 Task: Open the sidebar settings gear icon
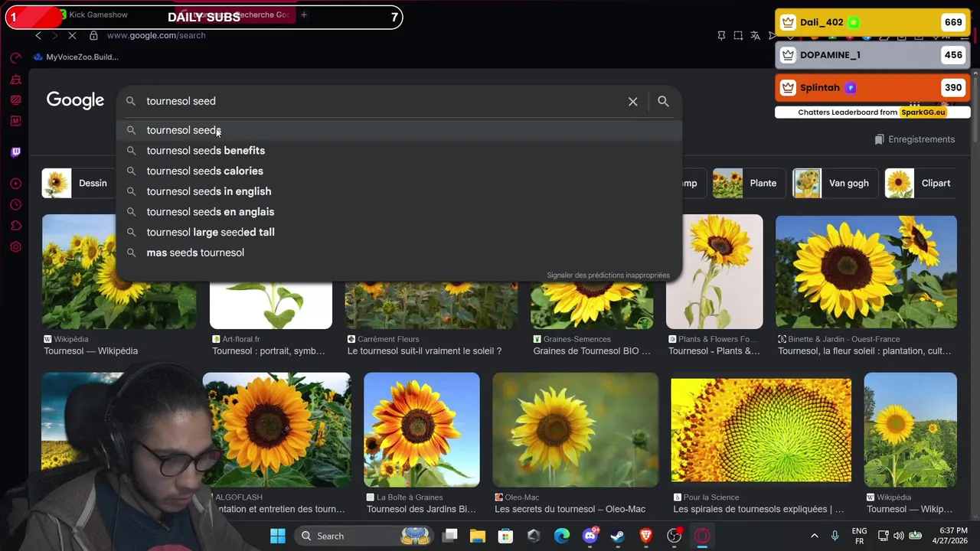(15, 247)
